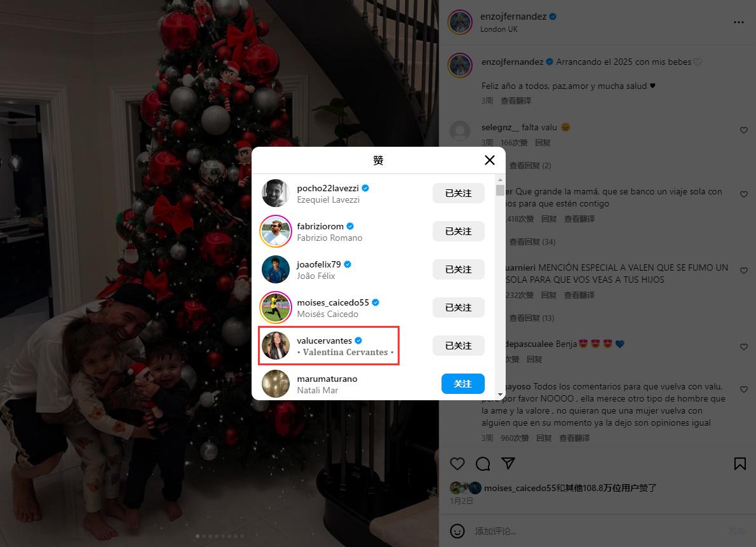
Task: Expand the 13 replies thread
Action: coord(532,318)
